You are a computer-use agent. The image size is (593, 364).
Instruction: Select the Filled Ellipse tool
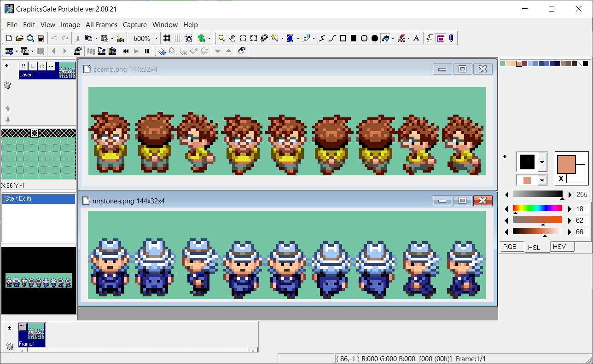[x=375, y=38]
